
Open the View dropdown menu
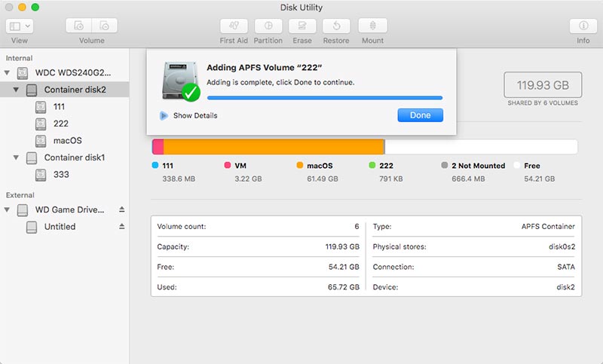[20, 26]
